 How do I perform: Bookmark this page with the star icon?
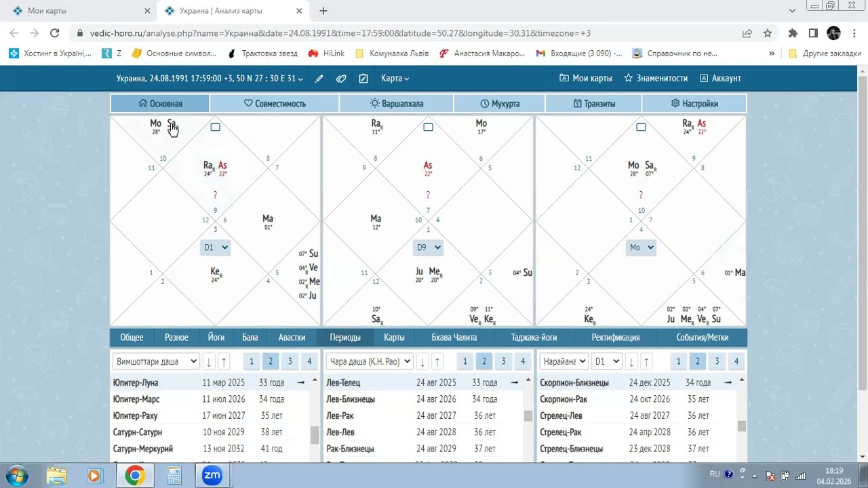(768, 33)
